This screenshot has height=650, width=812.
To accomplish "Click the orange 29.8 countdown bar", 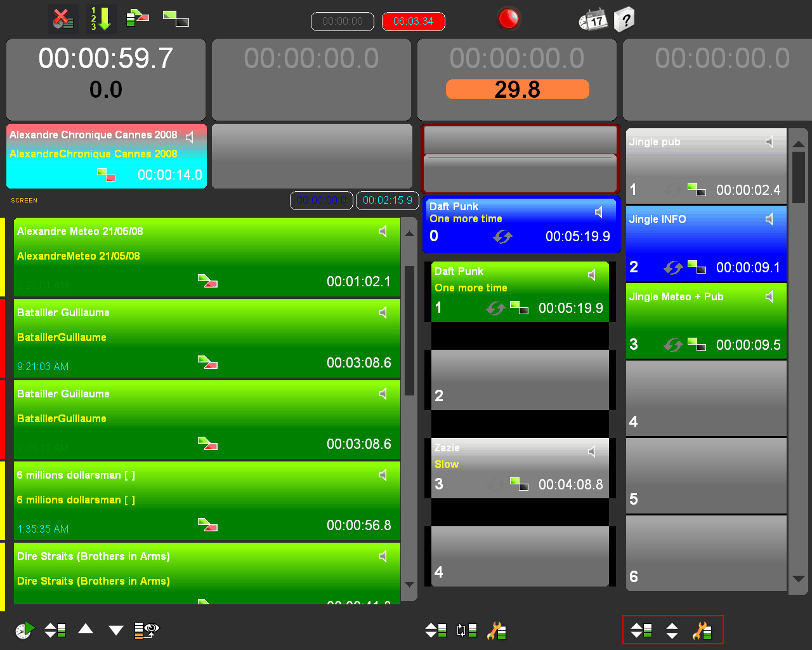I will pyautogui.click(x=517, y=90).
